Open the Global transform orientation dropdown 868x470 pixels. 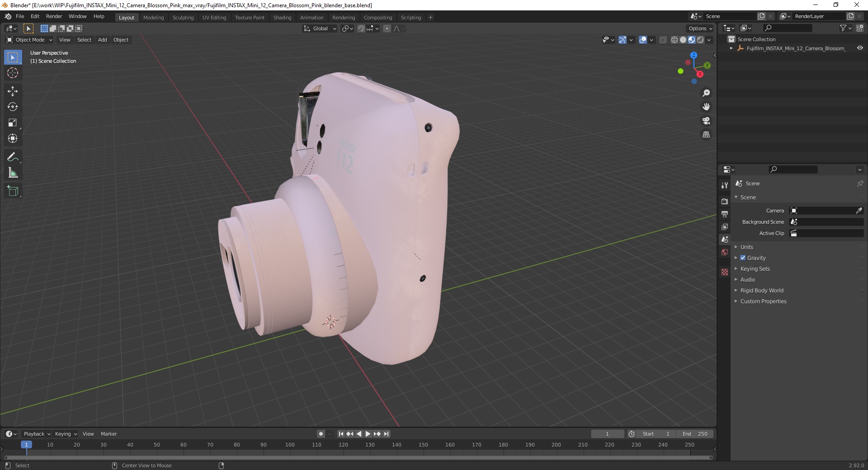click(320, 28)
